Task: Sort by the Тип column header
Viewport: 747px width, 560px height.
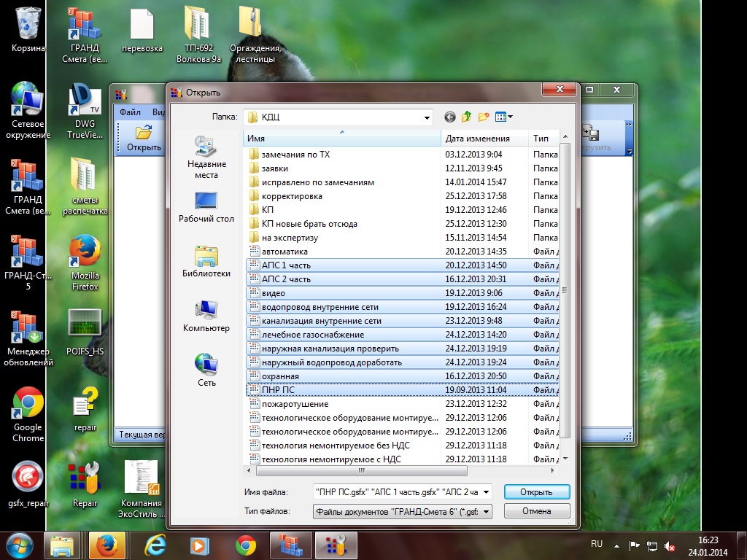Action: click(x=543, y=138)
